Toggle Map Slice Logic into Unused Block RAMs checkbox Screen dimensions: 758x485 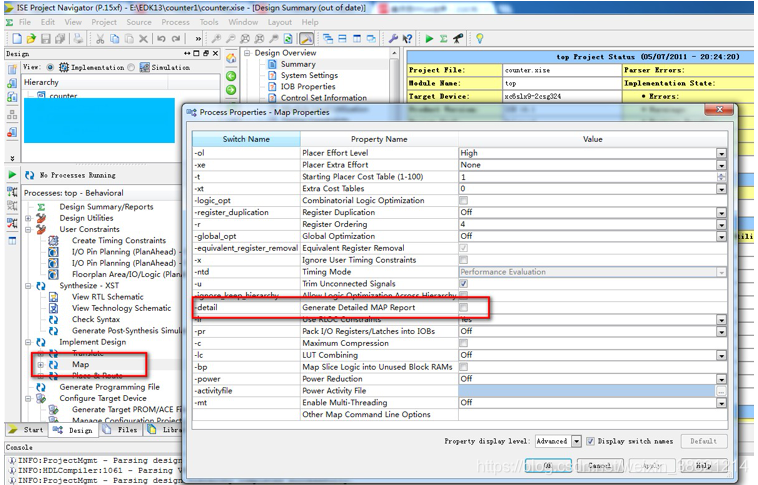click(x=464, y=367)
